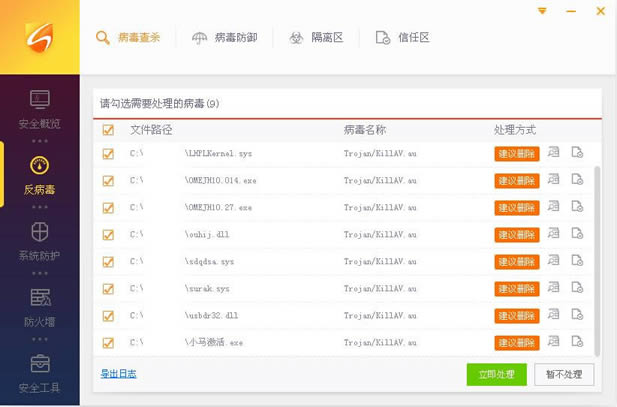
Task: Open the 防火墙 firewall sidebar icon
Action: point(39,299)
